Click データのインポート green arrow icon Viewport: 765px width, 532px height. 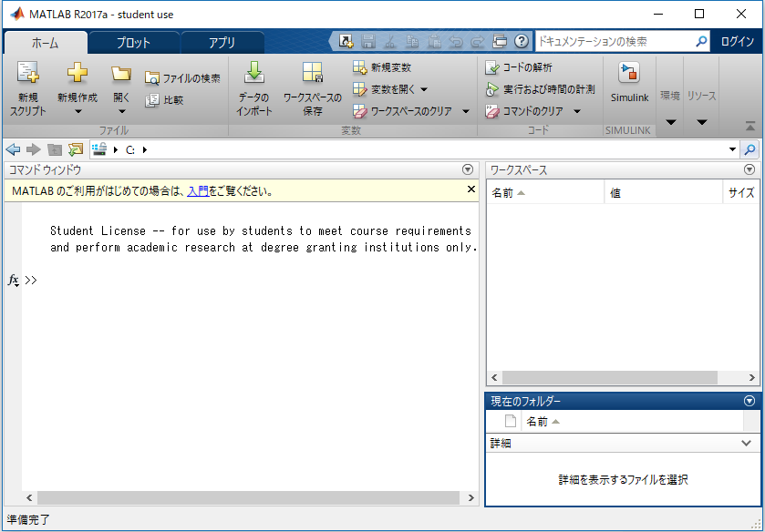[x=253, y=72]
